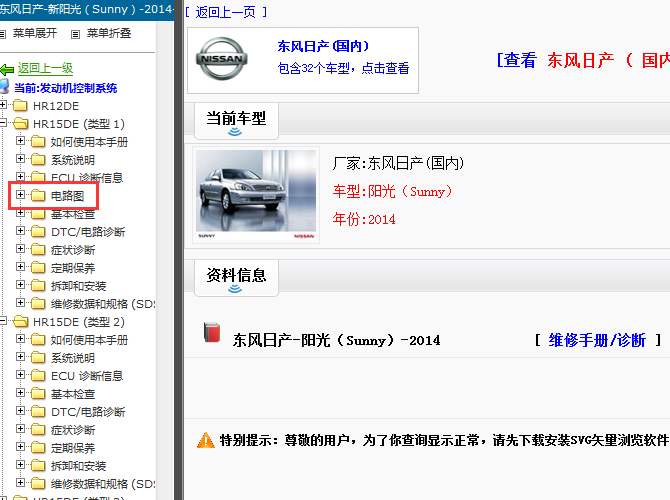Expand 系统说明 under 类型 1
Viewport: 670px width, 500px height.
click(x=20, y=159)
